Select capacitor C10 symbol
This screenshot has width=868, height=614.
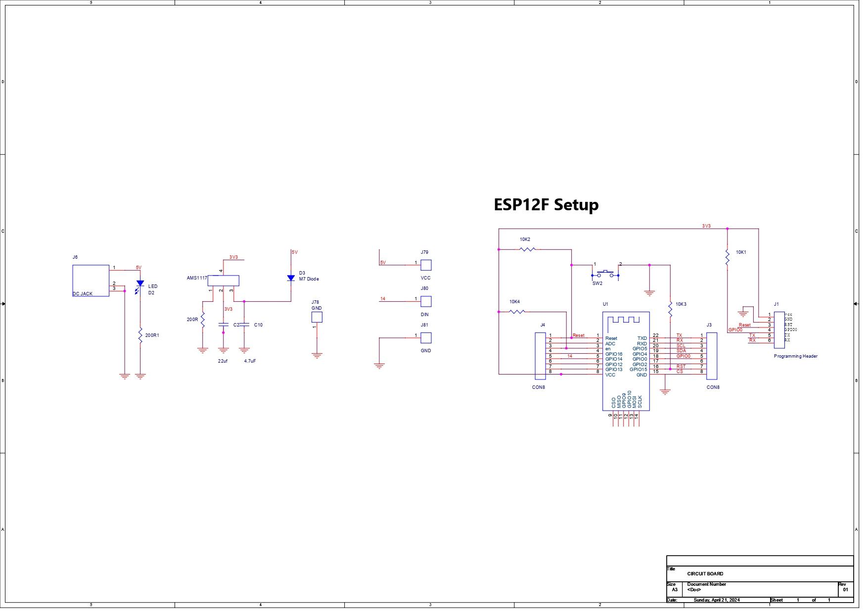click(244, 325)
